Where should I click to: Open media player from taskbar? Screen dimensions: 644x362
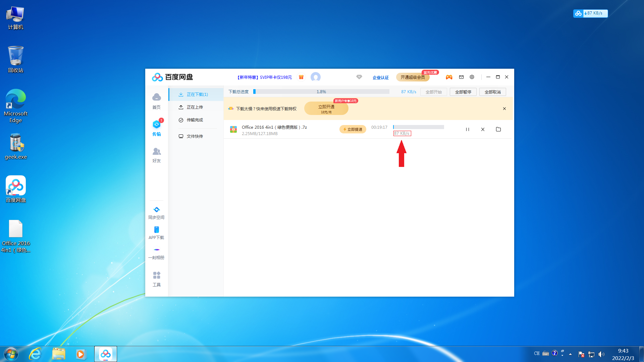[x=81, y=354]
